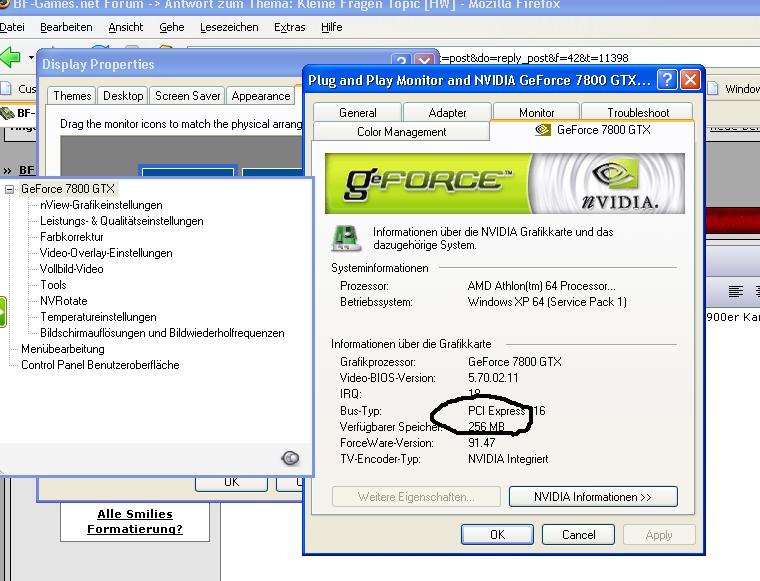Switch to the General tab

click(358, 112)
